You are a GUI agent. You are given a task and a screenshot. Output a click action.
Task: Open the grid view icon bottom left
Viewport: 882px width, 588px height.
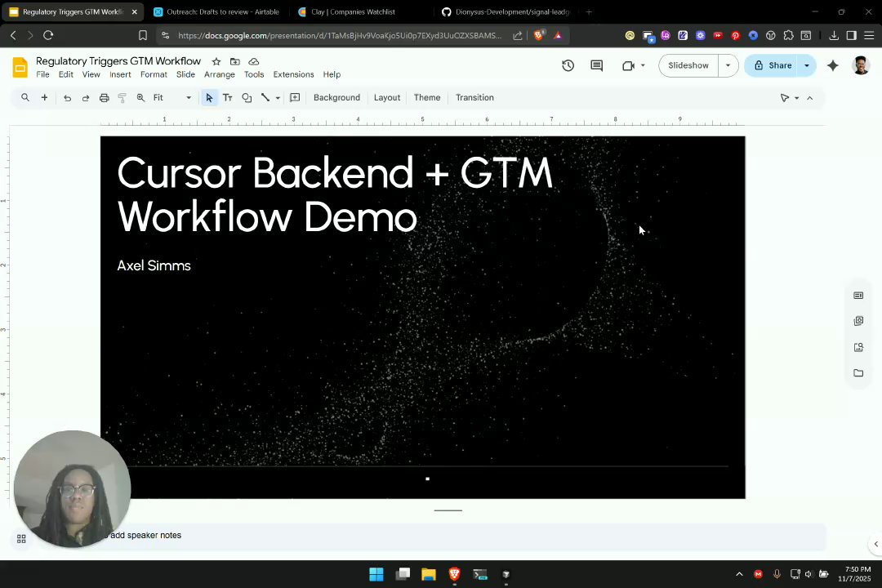tap(21, 539)
